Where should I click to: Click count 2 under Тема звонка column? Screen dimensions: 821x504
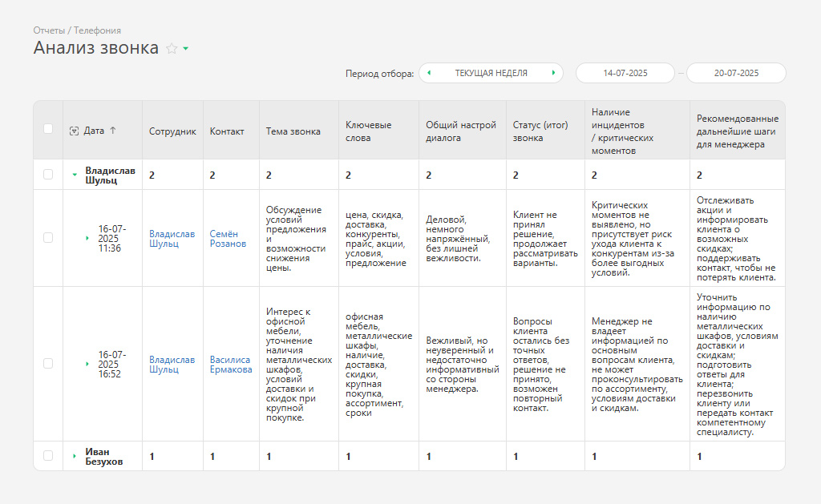(269, 175)
